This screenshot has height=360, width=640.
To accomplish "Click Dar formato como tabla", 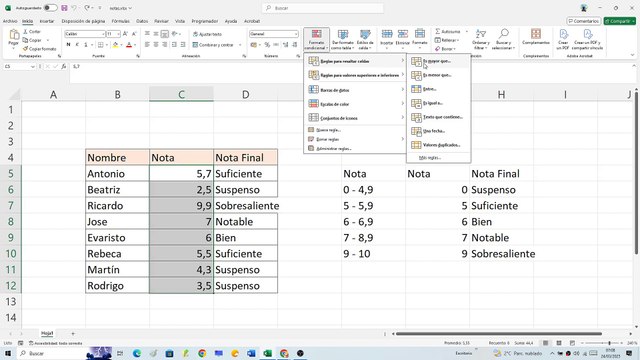I will pyautogui.click(x=342, y=40).
